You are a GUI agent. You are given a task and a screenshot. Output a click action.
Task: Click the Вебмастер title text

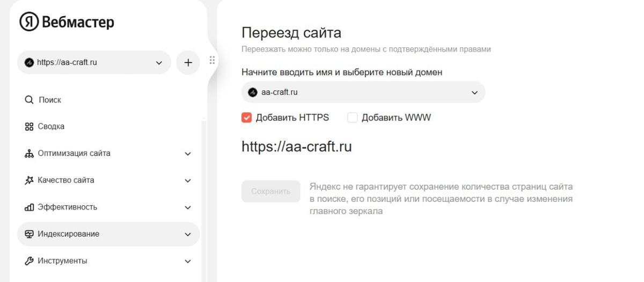pos(78,23)
